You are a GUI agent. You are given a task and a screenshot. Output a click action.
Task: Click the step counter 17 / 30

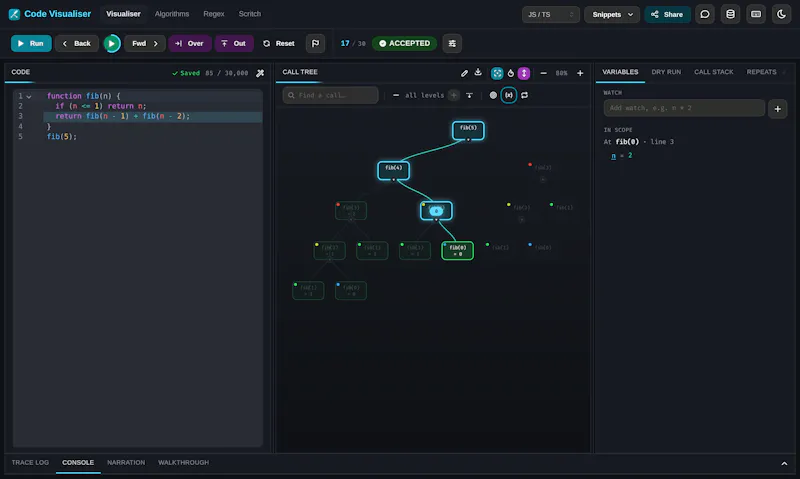tap(353, 43)
